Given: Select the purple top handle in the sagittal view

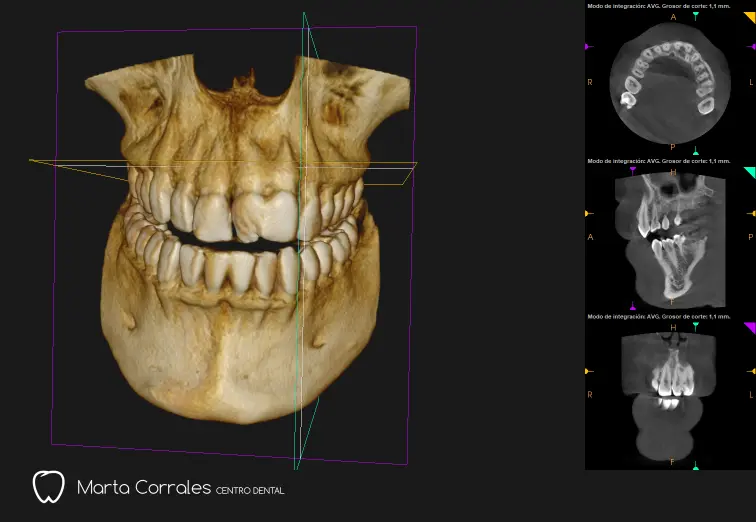Looking at the screenshot, I should click(x=633, y=170).
